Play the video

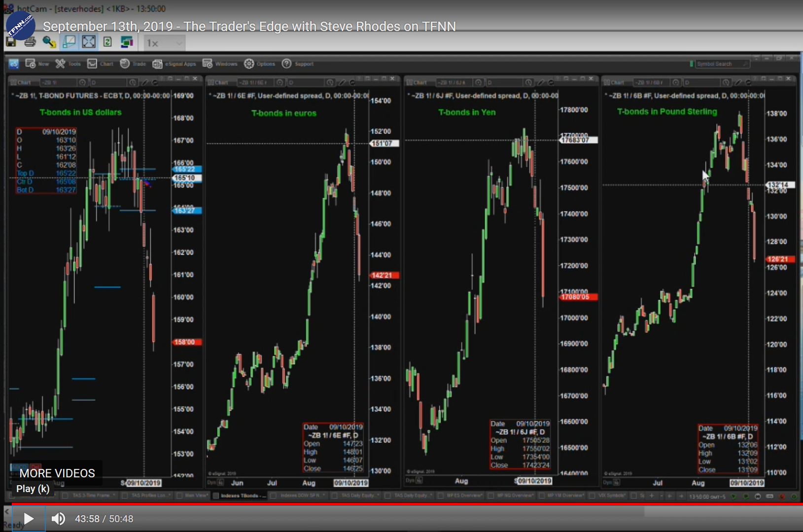[x=29, y=519]
